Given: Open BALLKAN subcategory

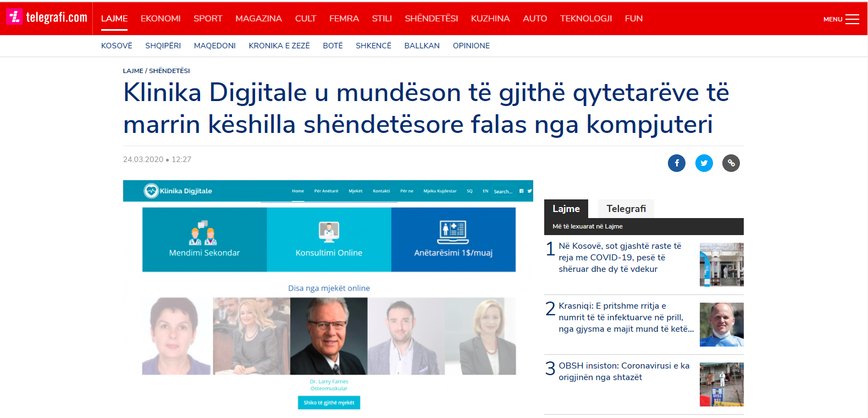Looking at the screenshot, I should (422, 46).
